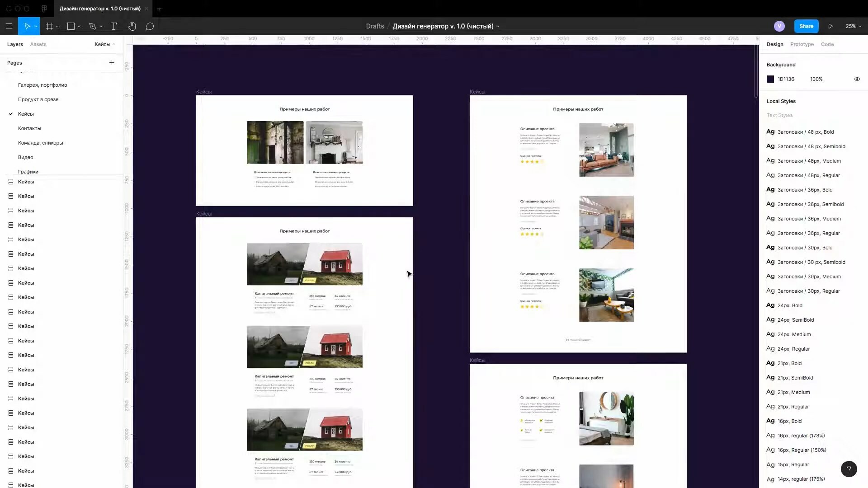Select the Comment tool
This screenshot has width=868, height=488.
pyautogui.click(x=150, y=26)
